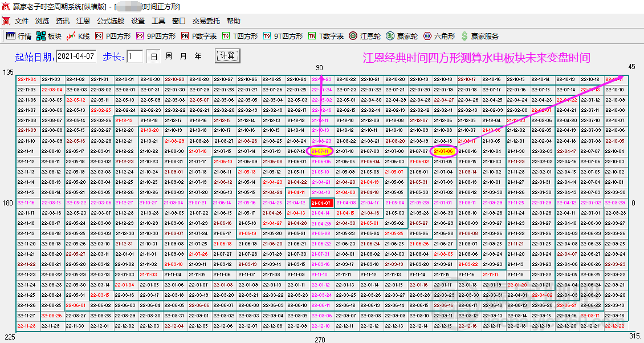Focus the 起始日期 start date field

point(76,57)
